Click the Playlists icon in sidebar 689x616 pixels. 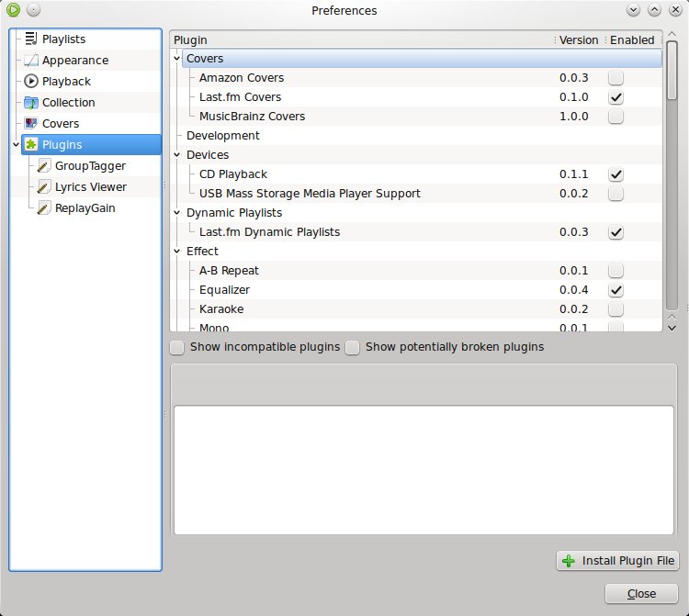coord(31,39)
